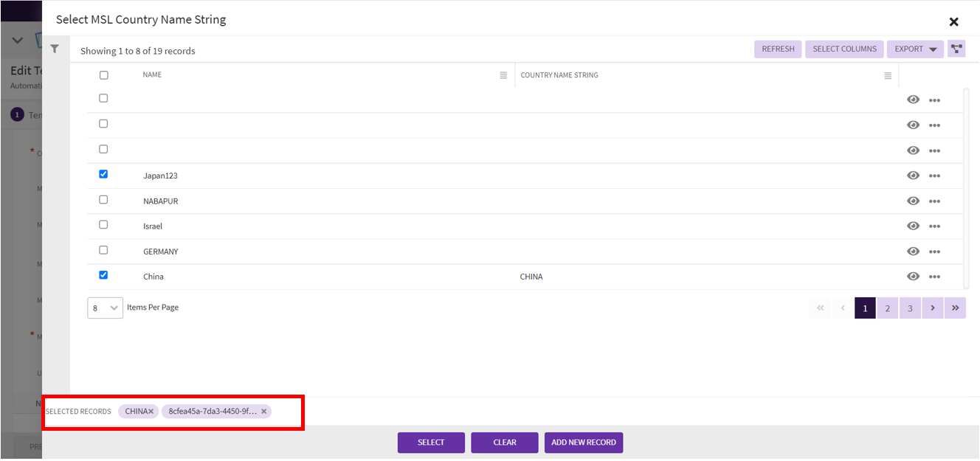Remove the 8cfea45a selected record chip
The image size is (980, 461).
pyautogui.click(x=263, y=412)
